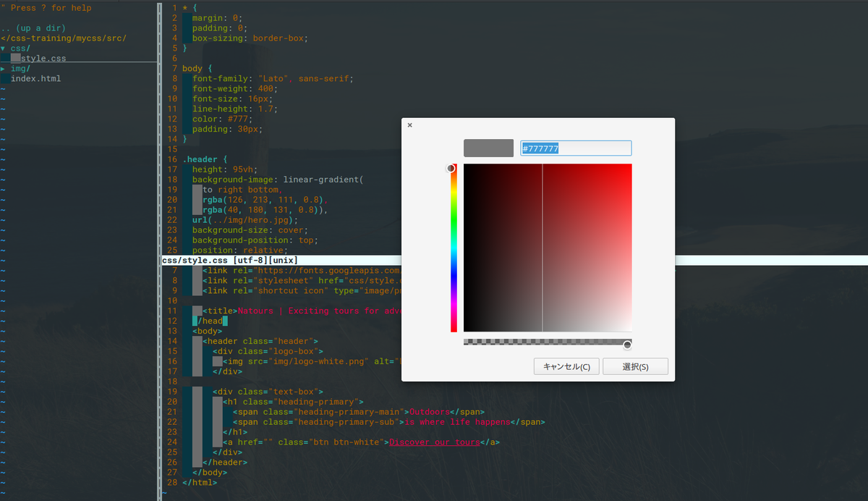Screen dimensions: 868x501
Task: Click the "line-height: 1.7;" line
Action: [x=235, y=109]
